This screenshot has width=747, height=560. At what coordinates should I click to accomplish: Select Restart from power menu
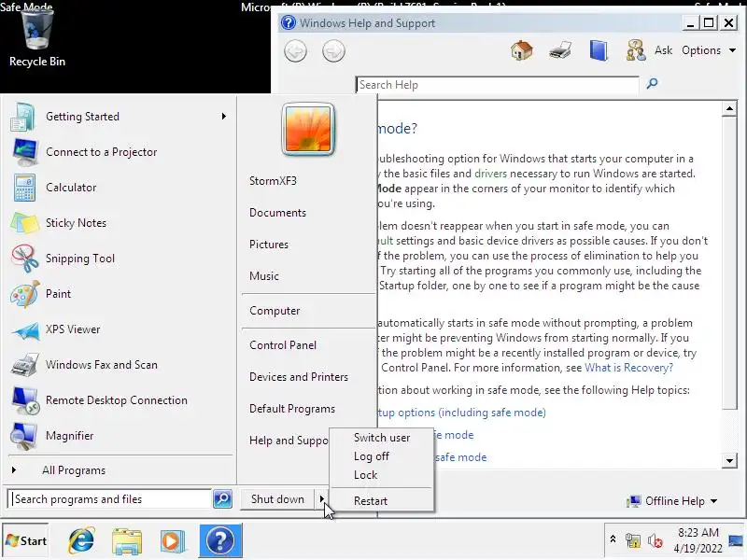[x=382, y=501]
